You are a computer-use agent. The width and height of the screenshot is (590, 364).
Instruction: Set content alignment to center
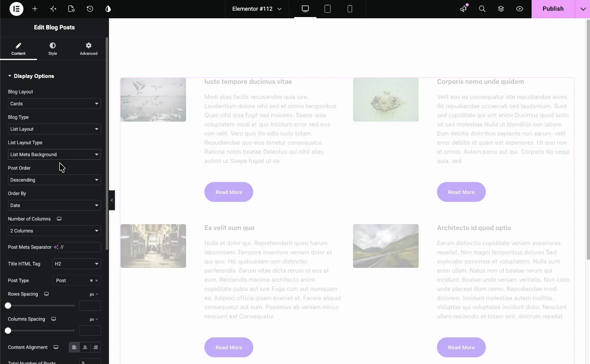85,347
